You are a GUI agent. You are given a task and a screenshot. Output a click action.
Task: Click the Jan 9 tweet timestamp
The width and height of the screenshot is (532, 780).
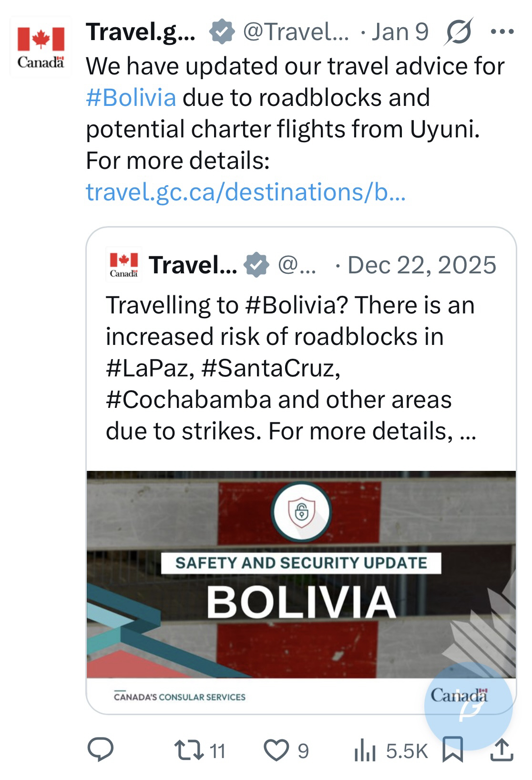point(400,32)
